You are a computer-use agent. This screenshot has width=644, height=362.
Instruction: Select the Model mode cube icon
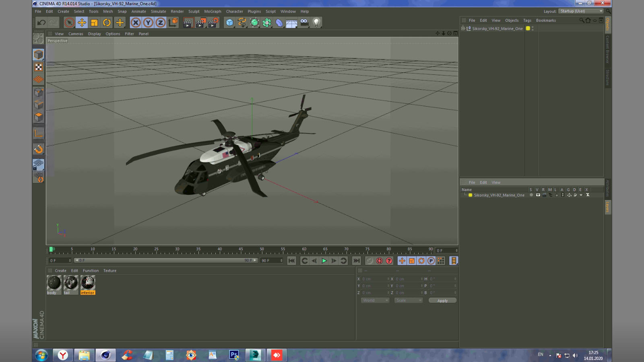38,54
